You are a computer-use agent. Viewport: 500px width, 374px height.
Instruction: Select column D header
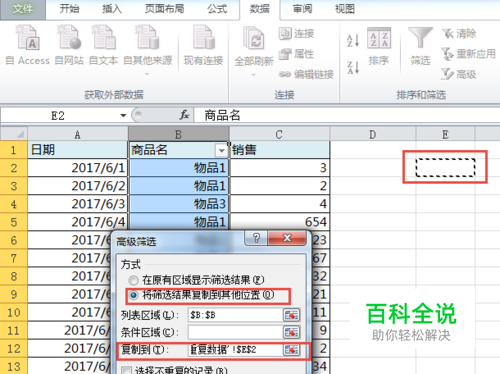(373, 134)
